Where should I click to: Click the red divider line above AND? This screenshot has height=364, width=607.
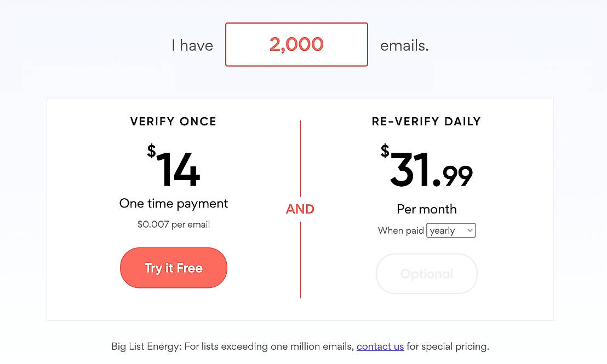click(x=300, y=159)
